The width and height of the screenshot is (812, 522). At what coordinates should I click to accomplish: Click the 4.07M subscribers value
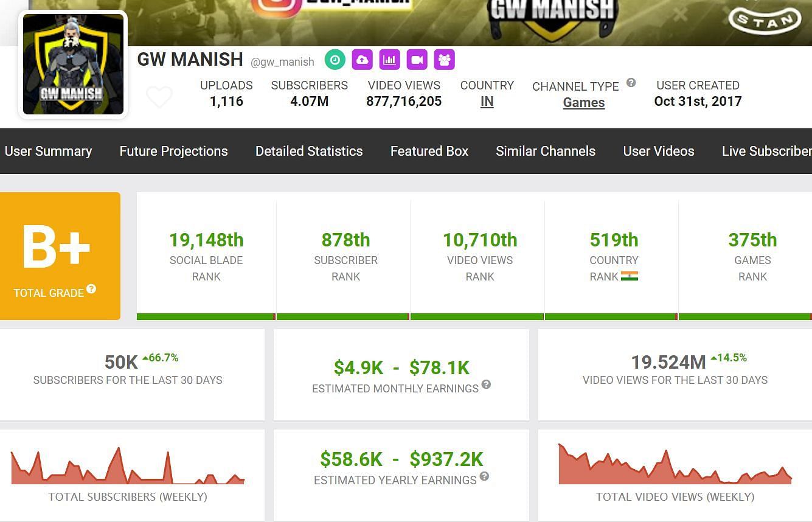click(x=310, y=102)
